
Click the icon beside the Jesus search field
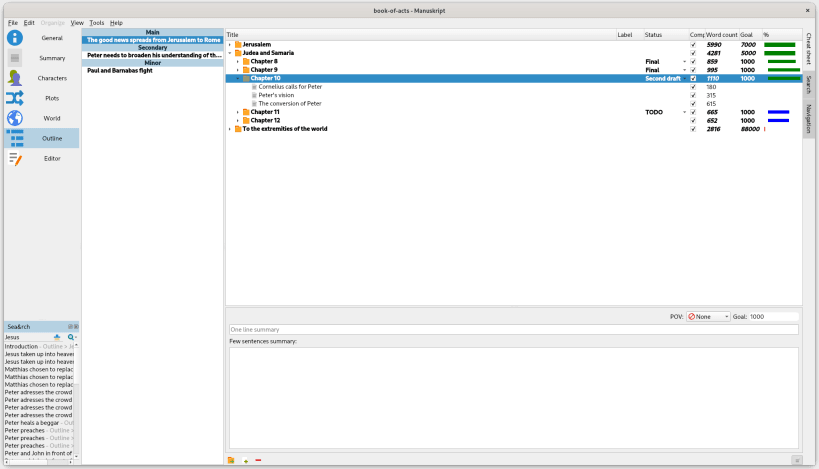pos(57,337)
